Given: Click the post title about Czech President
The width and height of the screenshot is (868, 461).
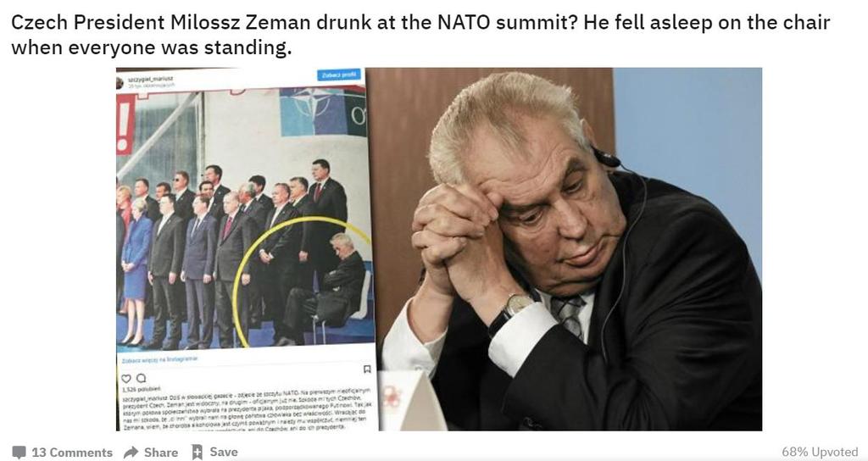Looking at the screenshot, I should 420,34.
